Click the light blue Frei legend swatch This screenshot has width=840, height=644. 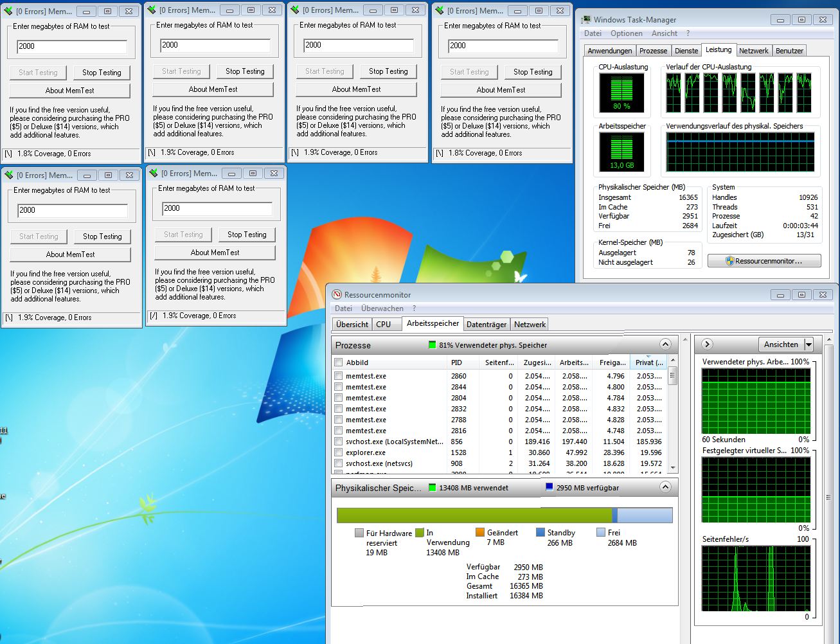click(601, 532)
